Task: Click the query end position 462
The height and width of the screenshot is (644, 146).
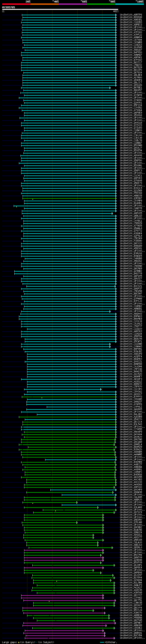Action: [x=115, y=11]
